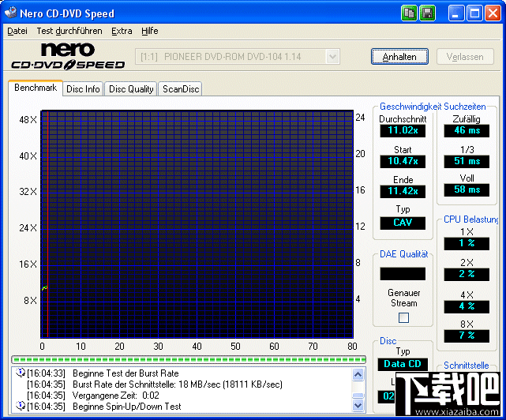The image size is (506, 420).
Task: Click the 1/3 seek time 51 ms
Action: (467, 161)
